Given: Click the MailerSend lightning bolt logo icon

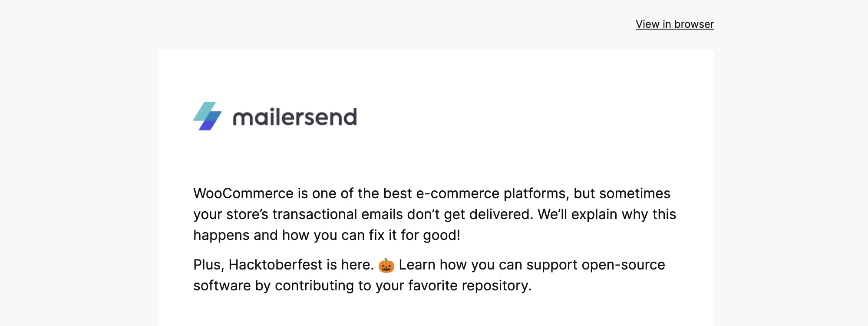Looking at the screenshot, I should 207,116.
